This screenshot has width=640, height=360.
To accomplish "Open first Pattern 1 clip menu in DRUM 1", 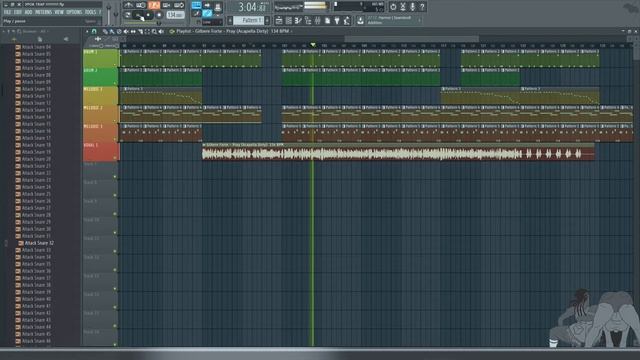I will [x=124, y=51].
